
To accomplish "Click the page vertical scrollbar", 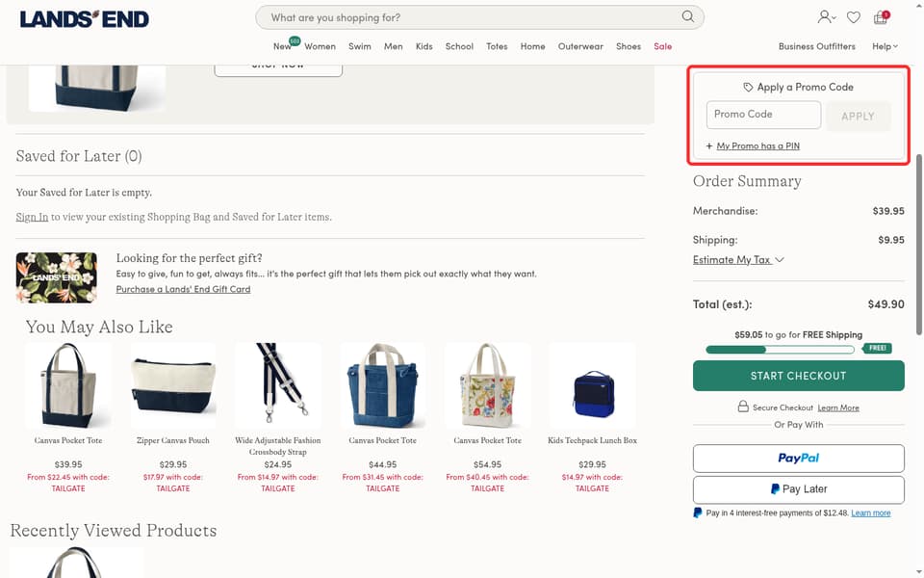I will (x=918, y=245).
